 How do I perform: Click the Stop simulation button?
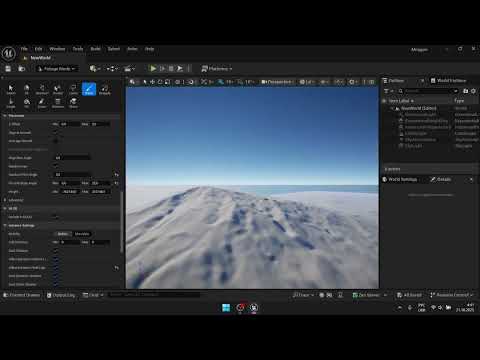pyautogui.click(x=171, y=68)
